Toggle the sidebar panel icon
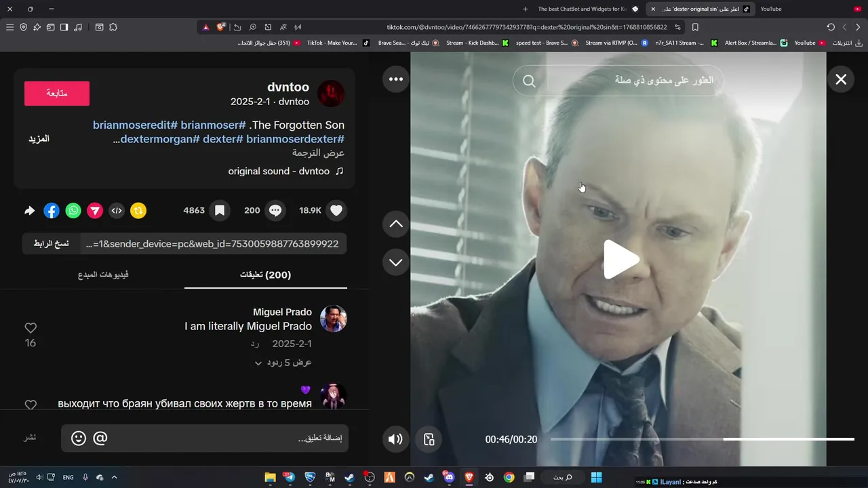 64,27
